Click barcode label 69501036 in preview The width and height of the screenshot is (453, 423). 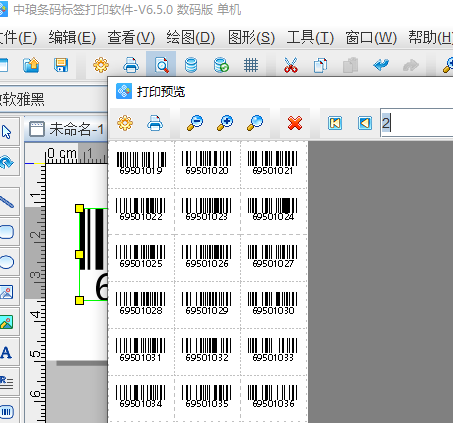pyautogui.click(x=272, y=397)
